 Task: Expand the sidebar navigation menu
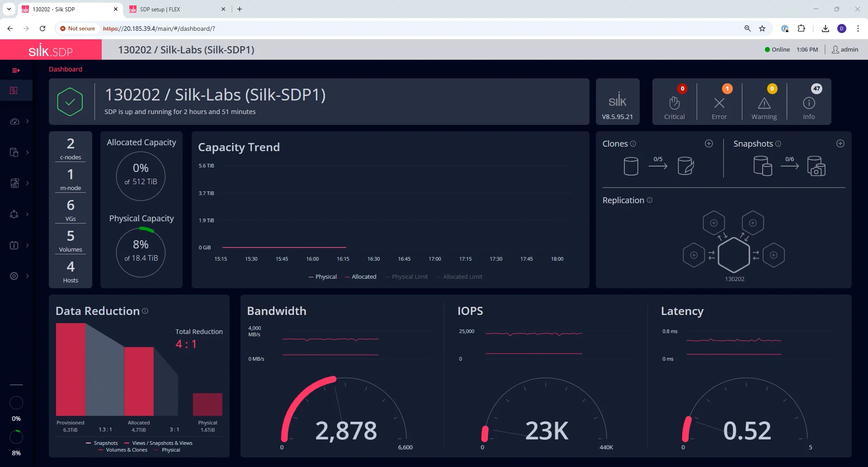[16, 70]
